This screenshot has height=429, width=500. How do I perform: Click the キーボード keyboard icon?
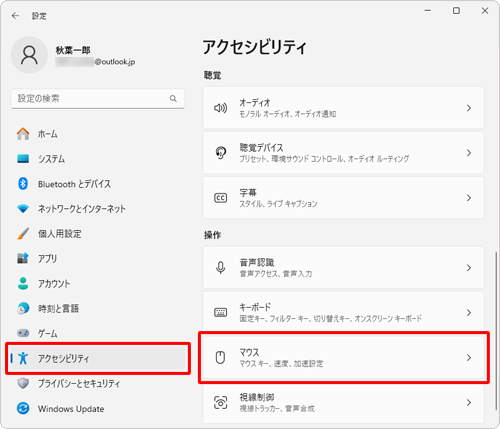[x=220, y=312]
